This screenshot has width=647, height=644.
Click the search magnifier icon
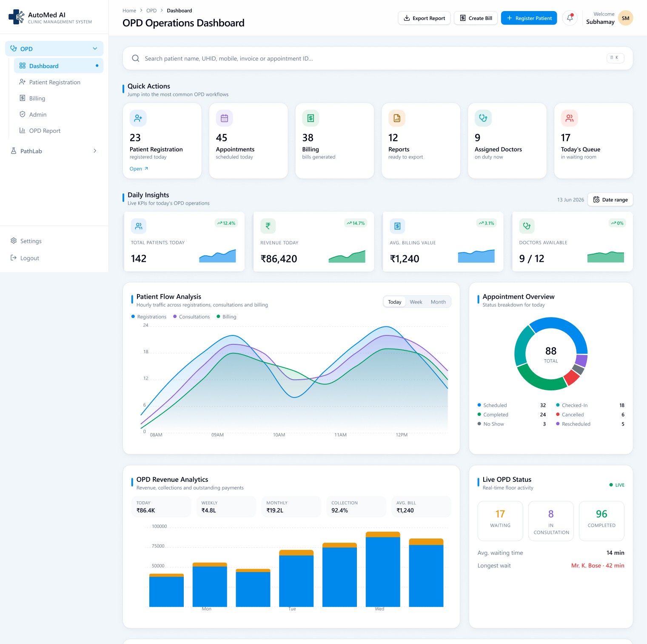[135, 58]
